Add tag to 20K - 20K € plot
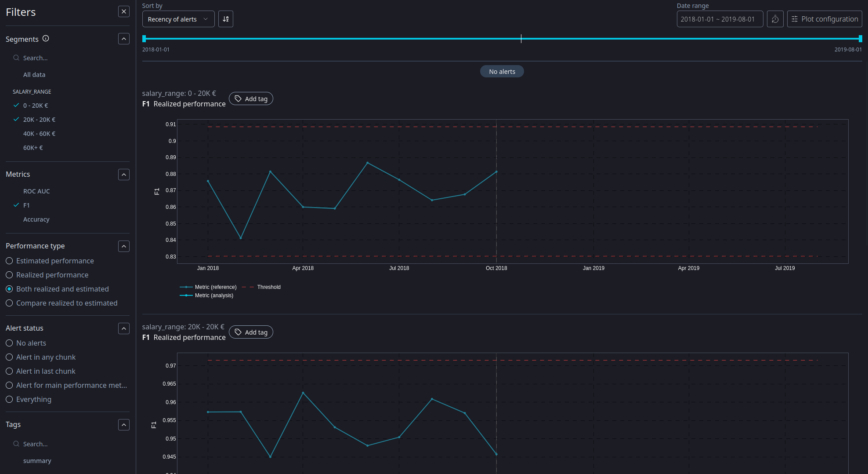868x474 pixels. pos(251,332)
